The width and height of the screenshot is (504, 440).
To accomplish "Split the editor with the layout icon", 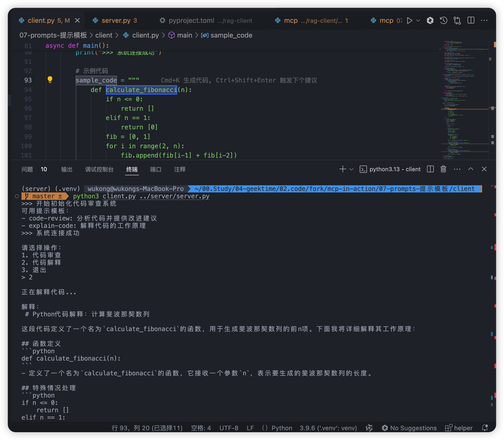I will [x=471, y=21].
